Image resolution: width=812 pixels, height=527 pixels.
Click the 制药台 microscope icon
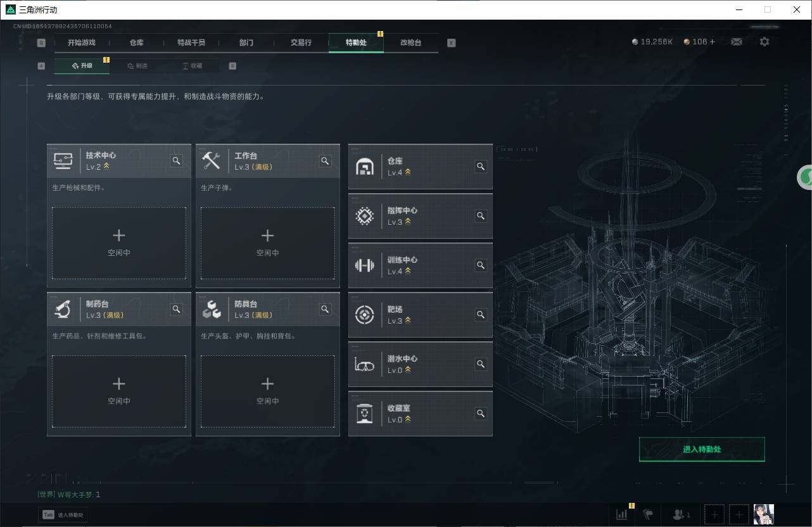pyautogui.click(x=63, y=309)
